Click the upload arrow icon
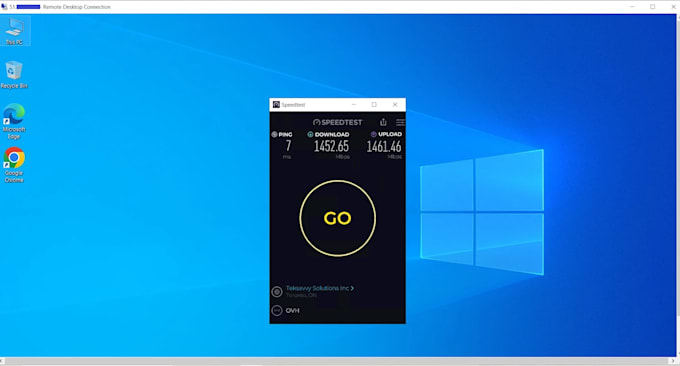This screenshot has width=680, height=366. coord(373,134)
